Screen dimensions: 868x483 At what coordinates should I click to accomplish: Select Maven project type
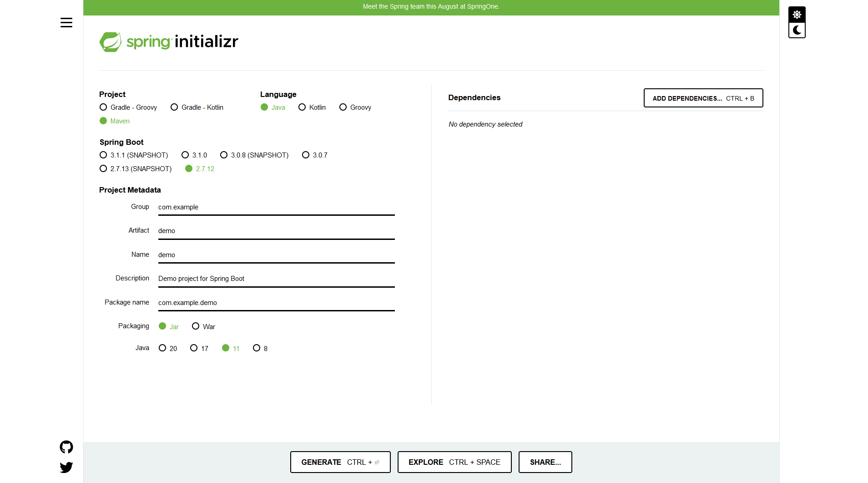115,121
